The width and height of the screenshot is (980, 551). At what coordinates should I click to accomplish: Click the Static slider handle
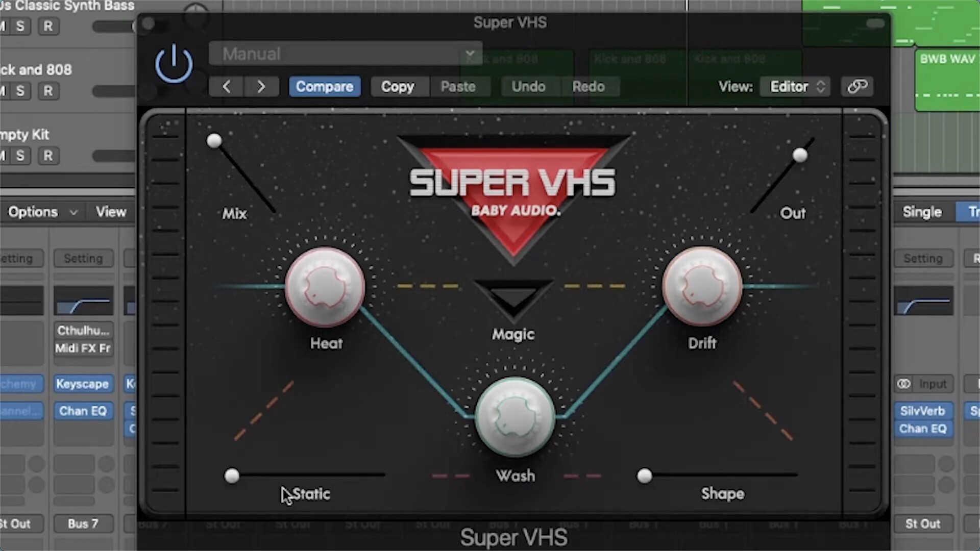pos(232,476)
